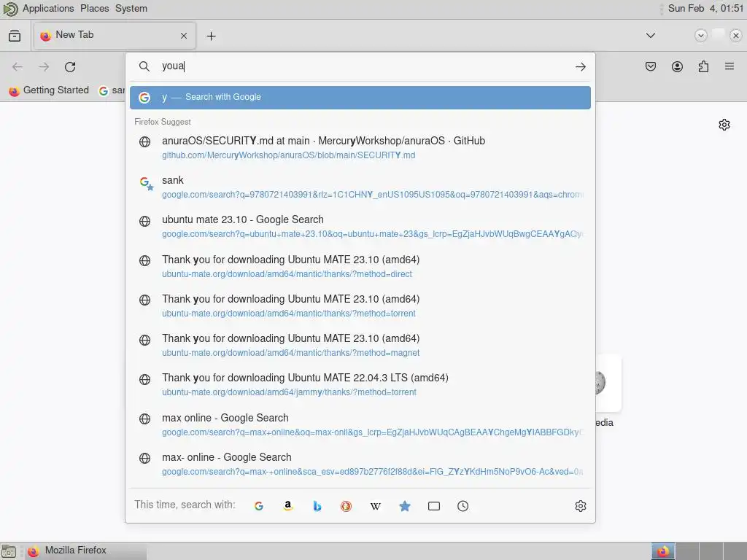The height and width of the screenshot is (560, 747).
Task: Open Ubuntu MATE 23.10 thanks method=magnet suggestion
Action: [360, 345]
